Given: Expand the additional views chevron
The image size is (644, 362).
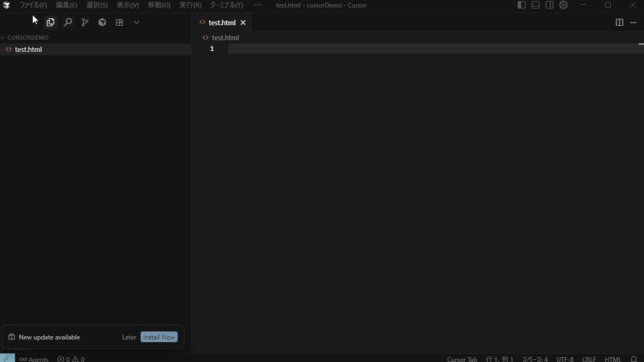Looking at the screenshot, I should pos(136,23).
